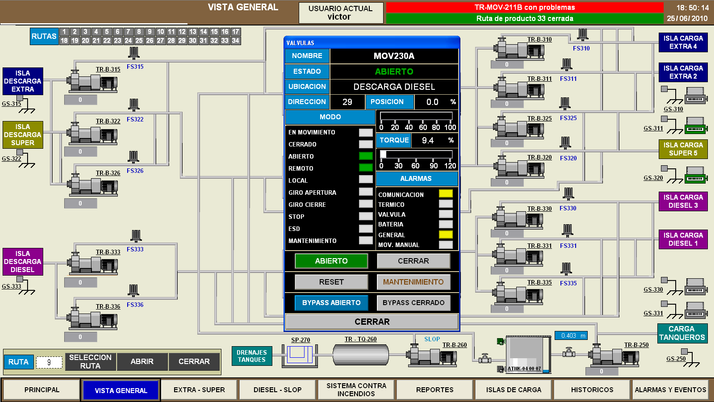Click flow switch FS315 icon
This screenshot has width=714, height=402.
pos(133,53)
